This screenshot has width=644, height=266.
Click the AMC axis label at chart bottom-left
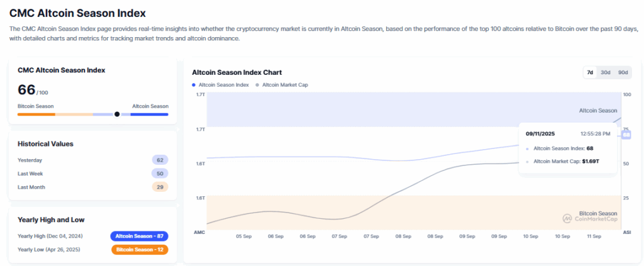199,232
